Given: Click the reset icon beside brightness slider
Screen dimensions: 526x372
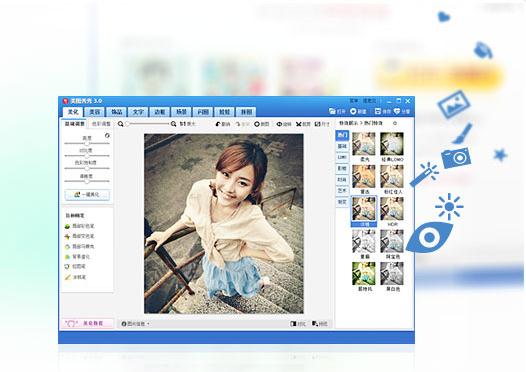Looking at the screenshot, I should point(107,136).
